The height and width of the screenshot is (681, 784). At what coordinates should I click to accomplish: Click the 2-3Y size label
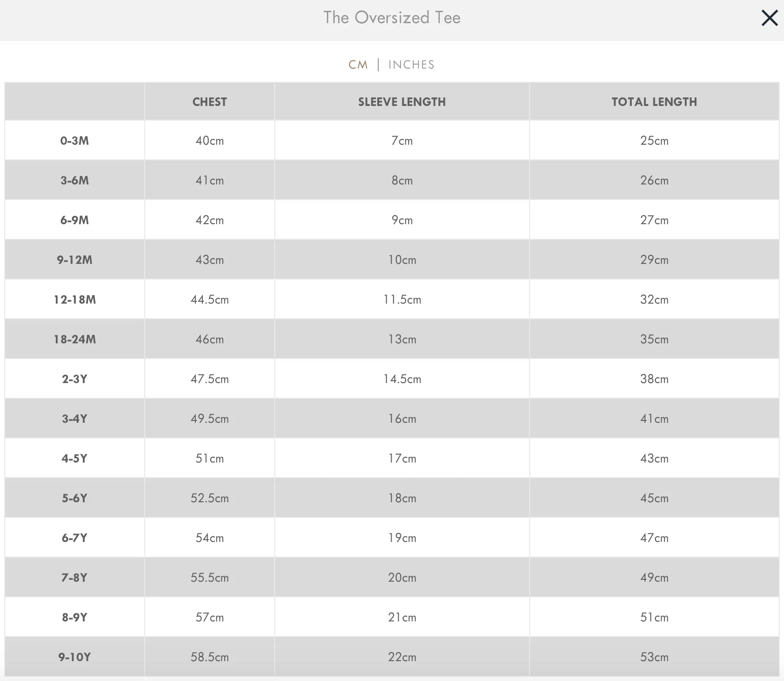[x=75, y=379]
